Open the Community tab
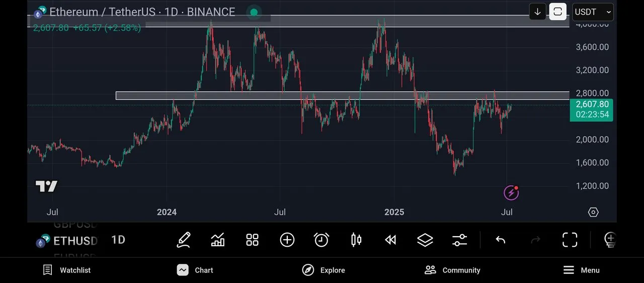The image size is (644, 283). (452, 270)
